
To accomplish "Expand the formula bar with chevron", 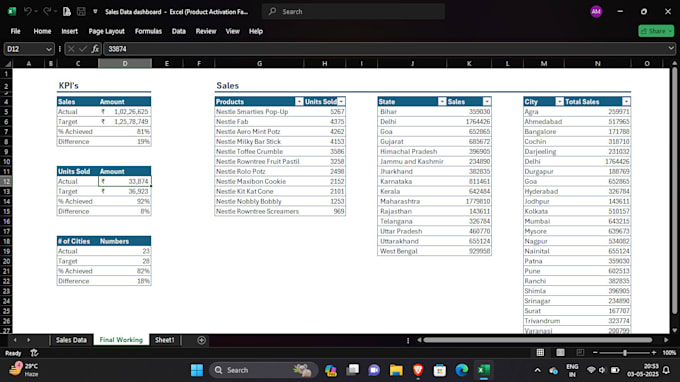I will pos(670,49).
